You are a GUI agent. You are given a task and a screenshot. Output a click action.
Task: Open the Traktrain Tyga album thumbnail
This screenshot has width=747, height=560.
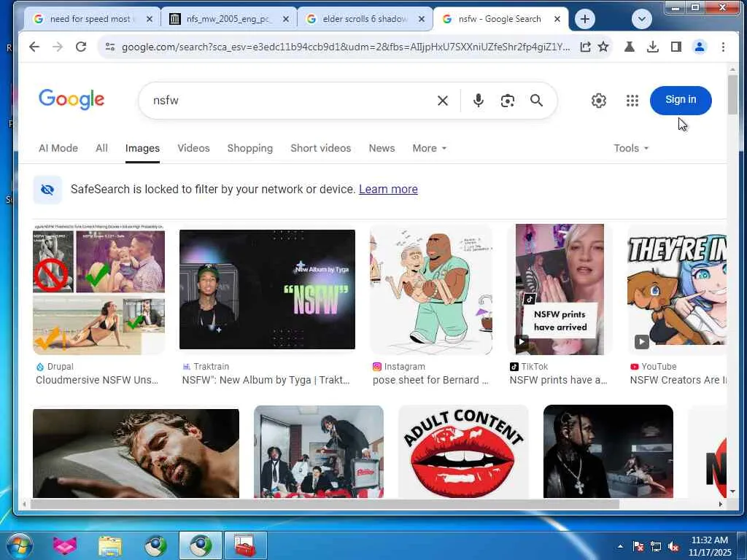coord(267,289)
